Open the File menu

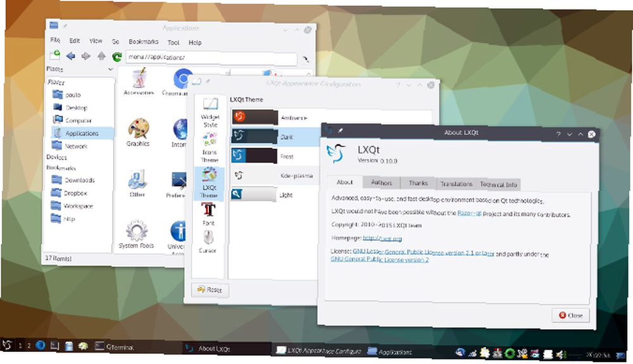point(55,40)
